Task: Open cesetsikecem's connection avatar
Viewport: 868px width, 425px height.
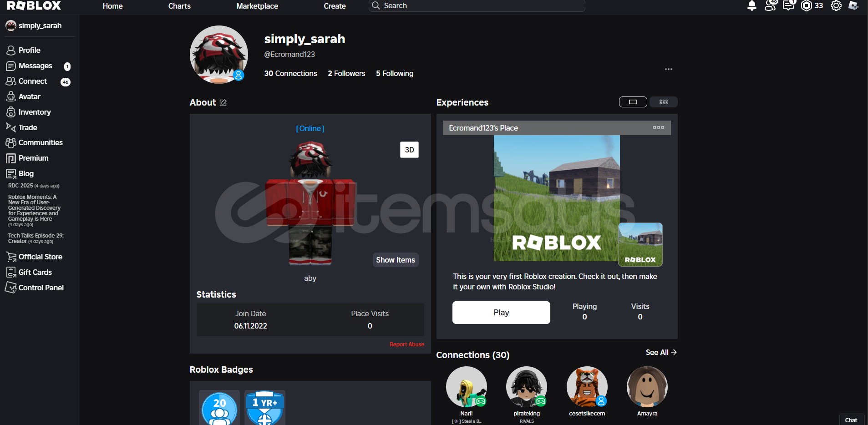Action: coord(587,387)
